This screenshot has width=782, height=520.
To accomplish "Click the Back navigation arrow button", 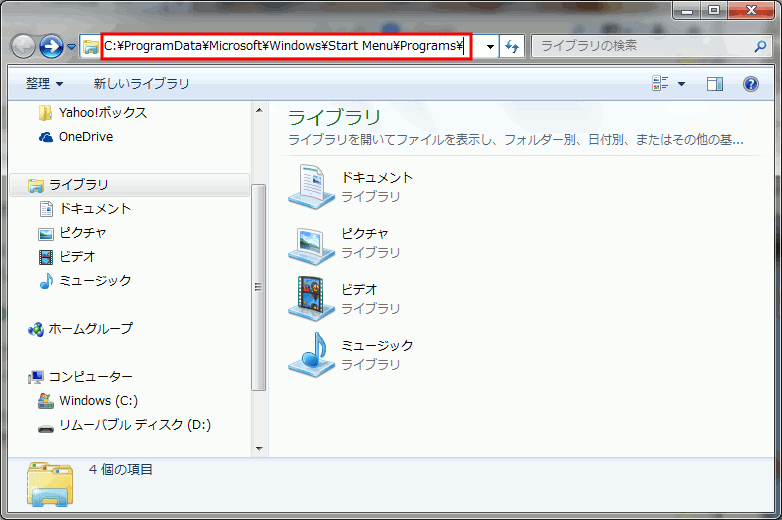I will (23, 46).
